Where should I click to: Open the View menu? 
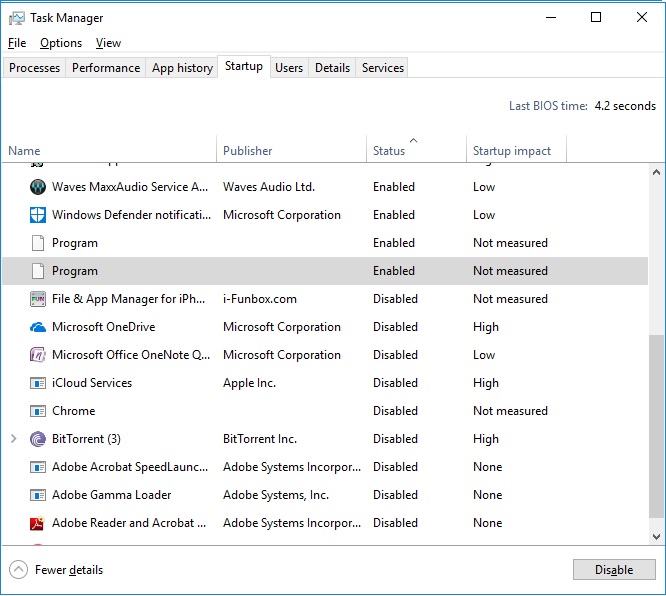108,43
